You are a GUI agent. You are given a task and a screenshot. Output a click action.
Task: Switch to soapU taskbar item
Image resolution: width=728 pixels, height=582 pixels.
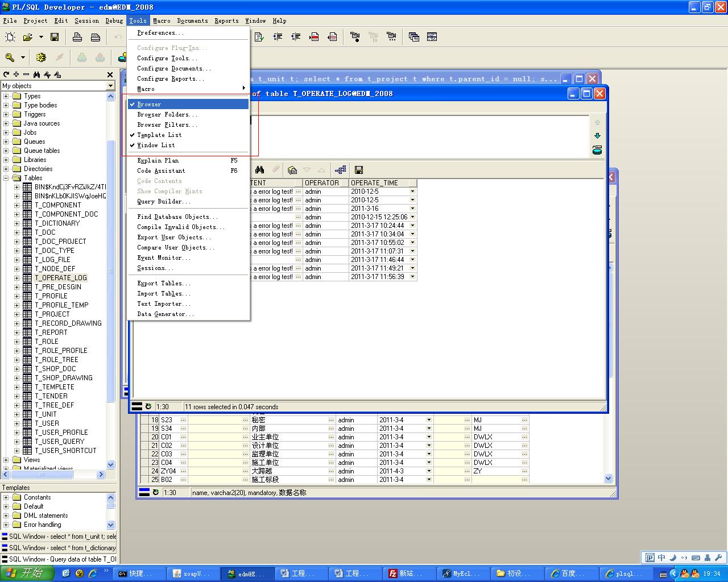point(192,574)
